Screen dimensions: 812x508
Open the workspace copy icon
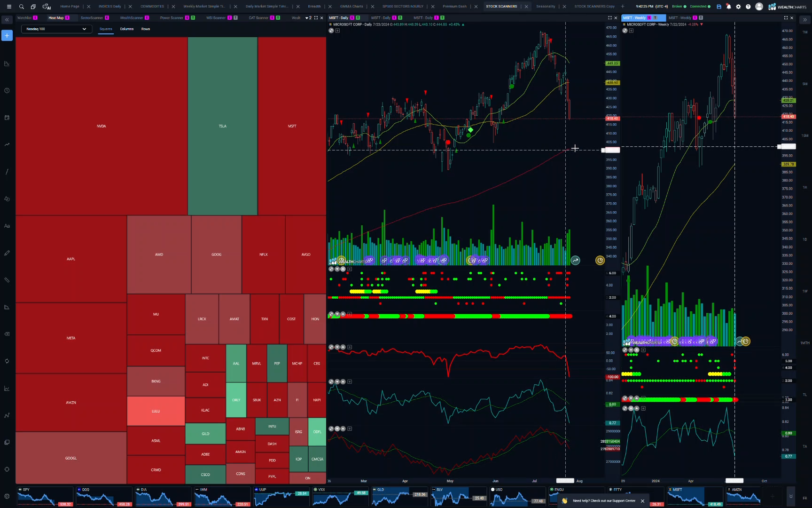(33, 7)
